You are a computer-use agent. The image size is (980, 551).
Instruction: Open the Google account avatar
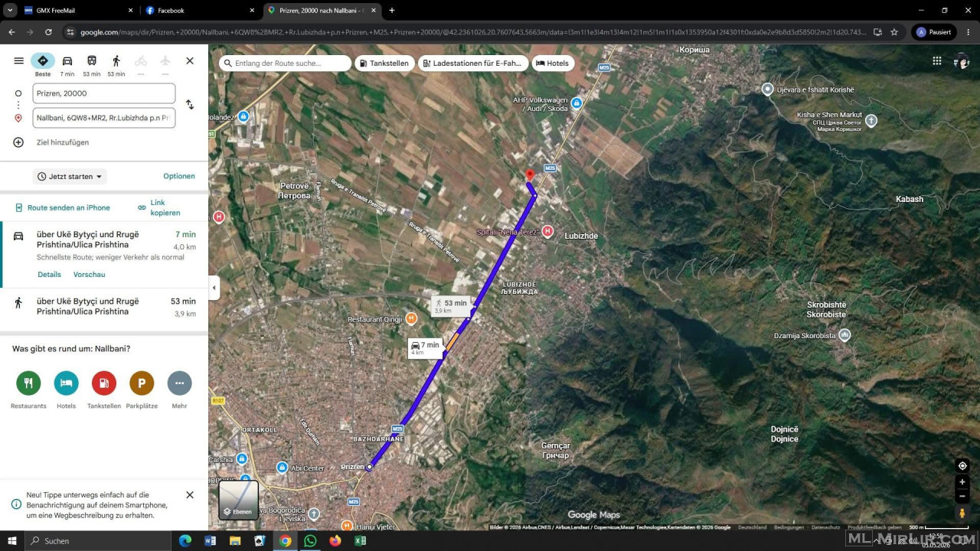962,61
